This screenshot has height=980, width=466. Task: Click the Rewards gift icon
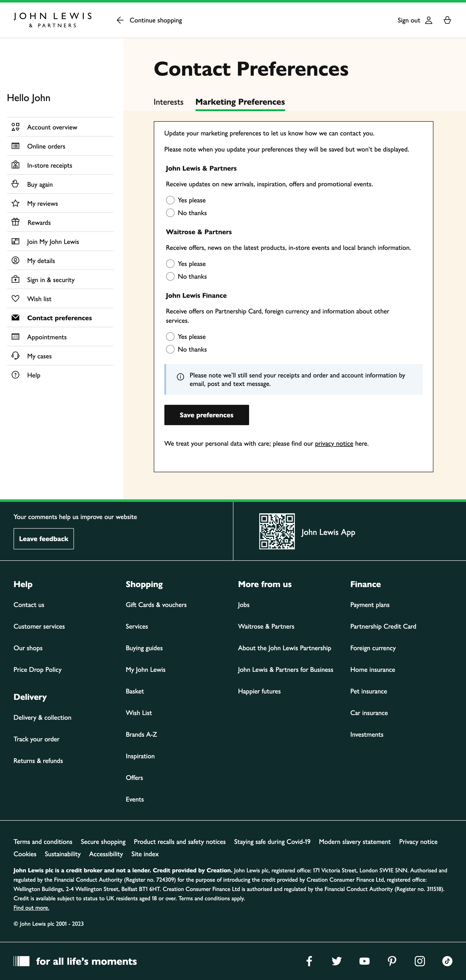click(x=15, y=222)
